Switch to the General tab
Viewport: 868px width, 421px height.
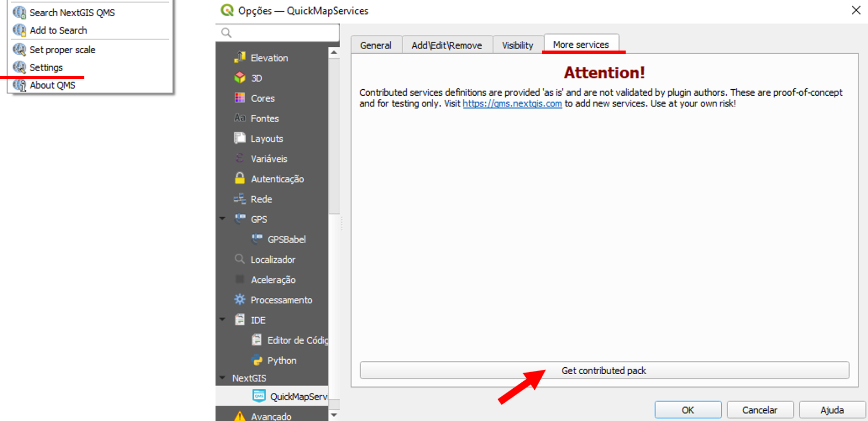376,45
